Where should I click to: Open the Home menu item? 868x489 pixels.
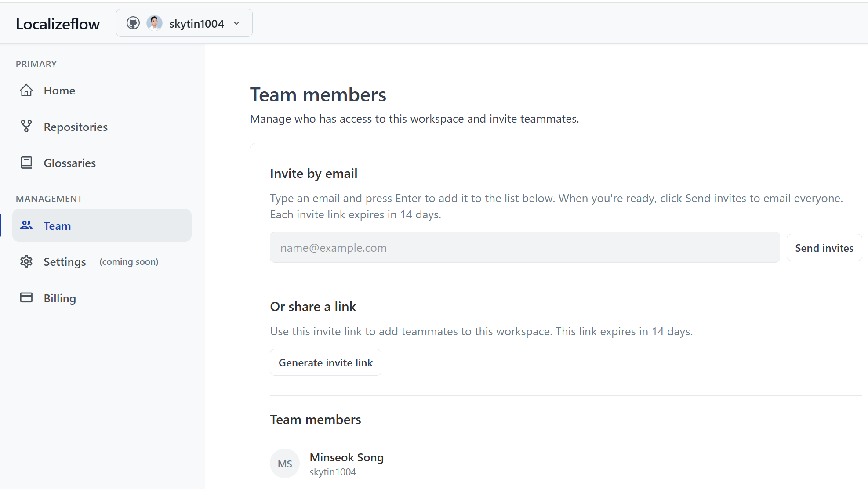(59, 91)
